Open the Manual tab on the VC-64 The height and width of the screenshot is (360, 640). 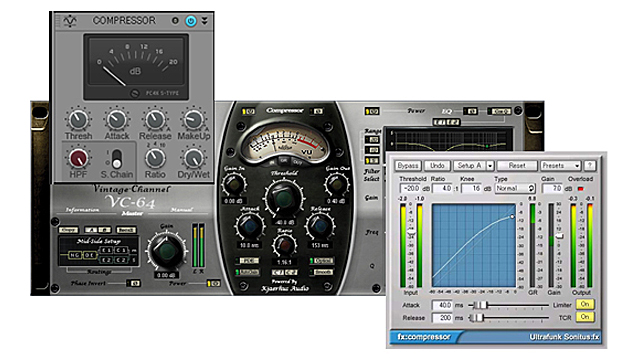point(182,210)
